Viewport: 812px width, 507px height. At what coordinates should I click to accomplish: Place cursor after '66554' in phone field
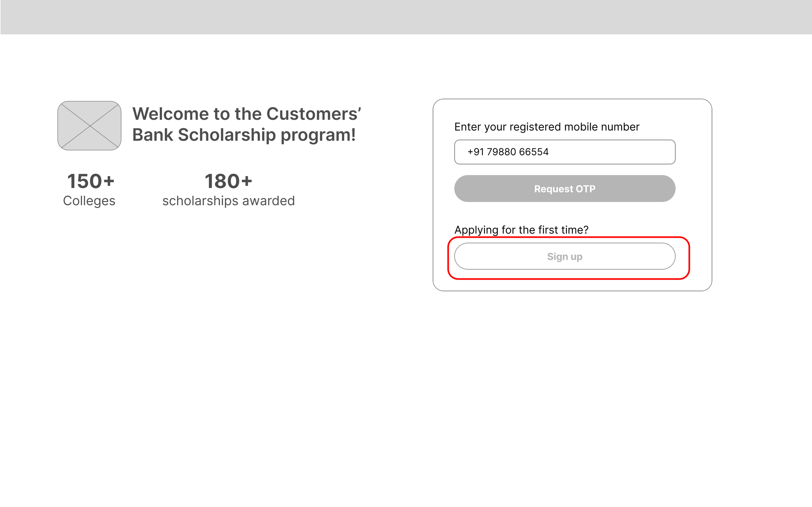[550, 152]
